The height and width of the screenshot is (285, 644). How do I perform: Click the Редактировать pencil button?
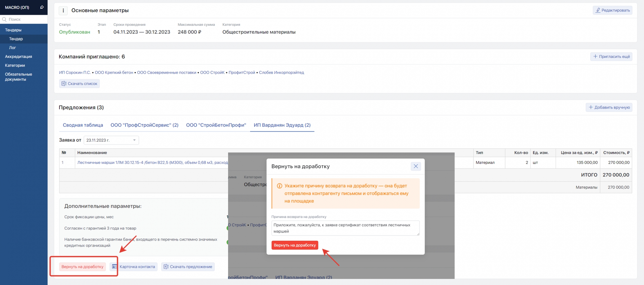click(x=612, y=10)
